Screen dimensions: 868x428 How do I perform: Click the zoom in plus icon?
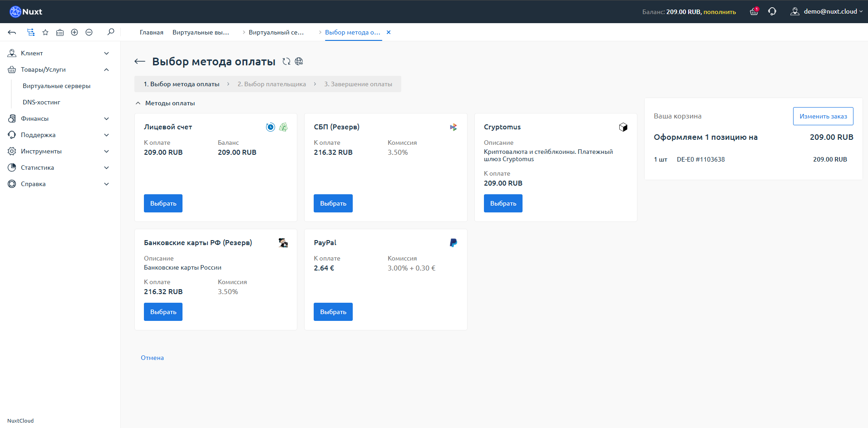coord(74,32)
